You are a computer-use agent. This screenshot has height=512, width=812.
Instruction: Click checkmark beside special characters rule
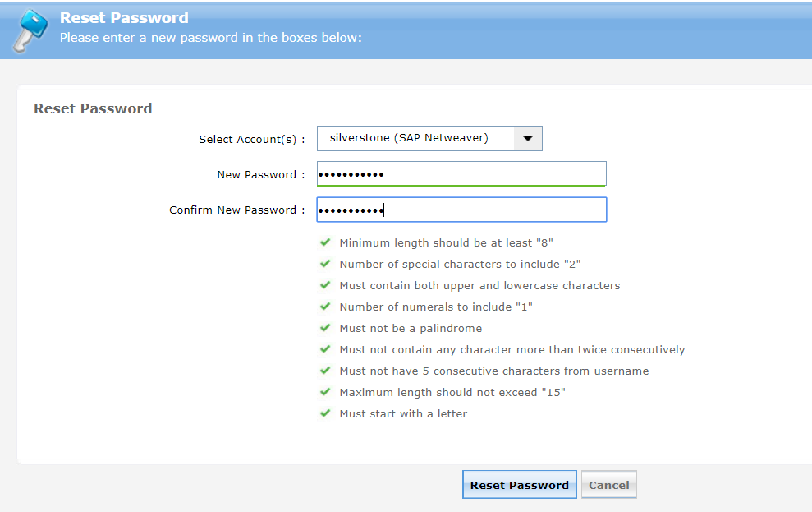[x=326, y=264]
